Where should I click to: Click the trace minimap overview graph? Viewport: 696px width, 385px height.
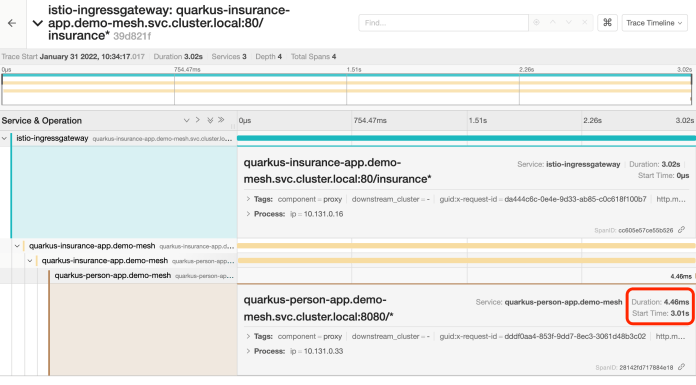click(347, 89)
